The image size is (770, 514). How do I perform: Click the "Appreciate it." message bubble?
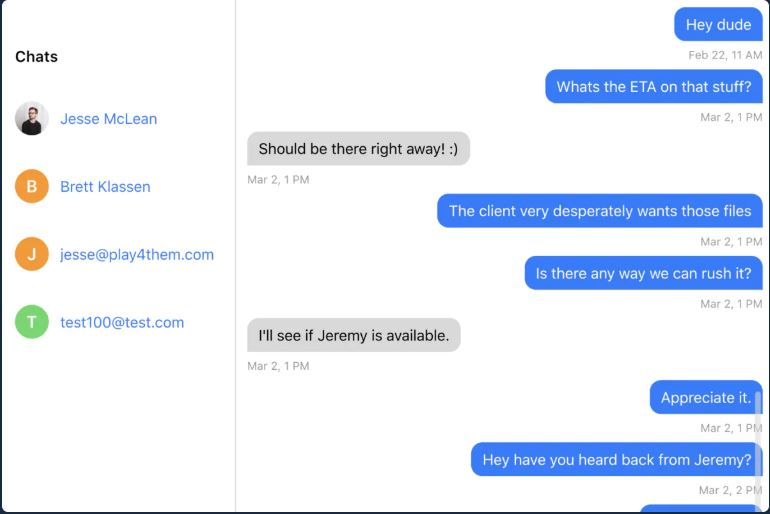[x=705, y=397]
